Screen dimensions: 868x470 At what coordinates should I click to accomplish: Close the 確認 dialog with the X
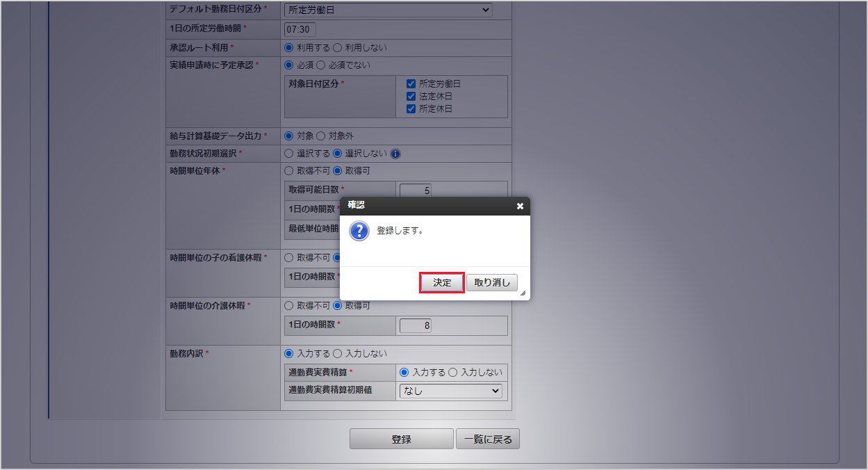point(520,206)
